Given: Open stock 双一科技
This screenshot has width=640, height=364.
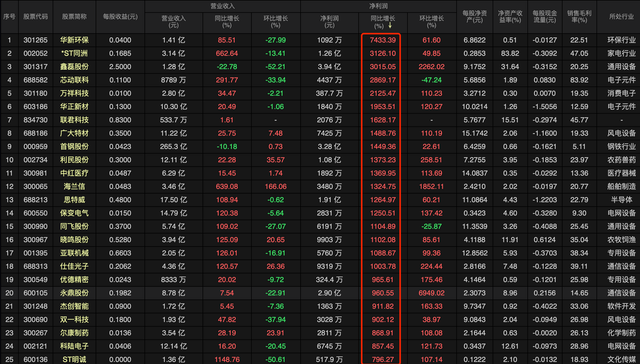Looking at the screenshot, I should pyautogui.click(x=74, y=320).
